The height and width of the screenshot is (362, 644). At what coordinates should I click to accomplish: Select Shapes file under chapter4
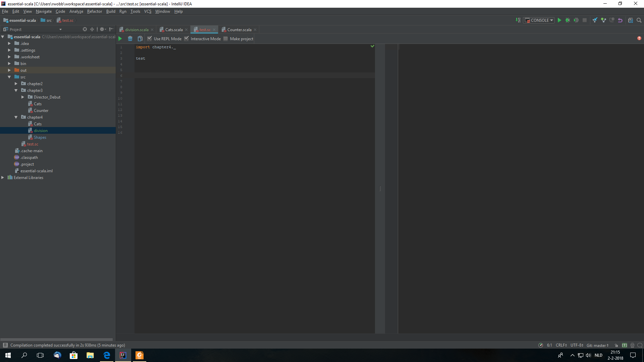coord(40,137)
